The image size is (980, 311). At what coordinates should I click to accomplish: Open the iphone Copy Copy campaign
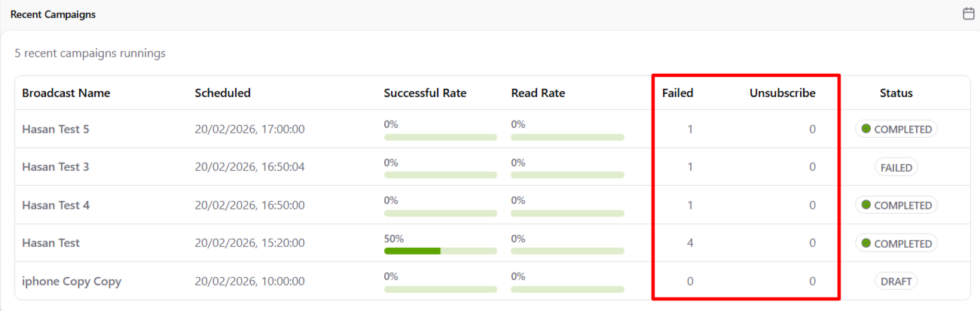[x=72, y=282]
